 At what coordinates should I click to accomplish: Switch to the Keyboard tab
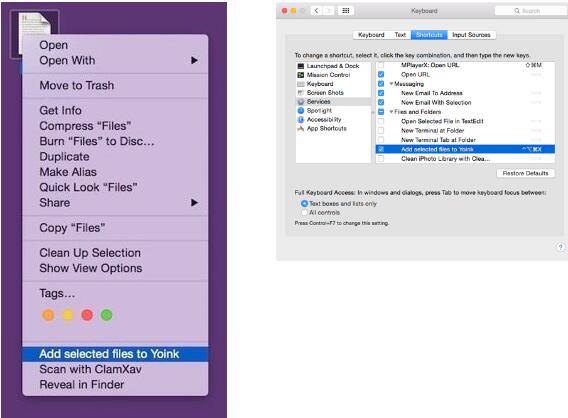(371, 35)
